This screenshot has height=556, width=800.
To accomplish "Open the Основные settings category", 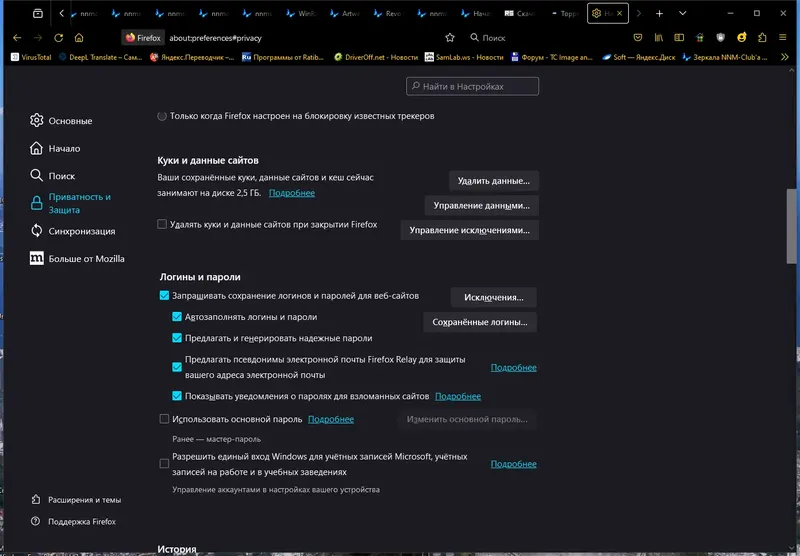I will point(61,121).
